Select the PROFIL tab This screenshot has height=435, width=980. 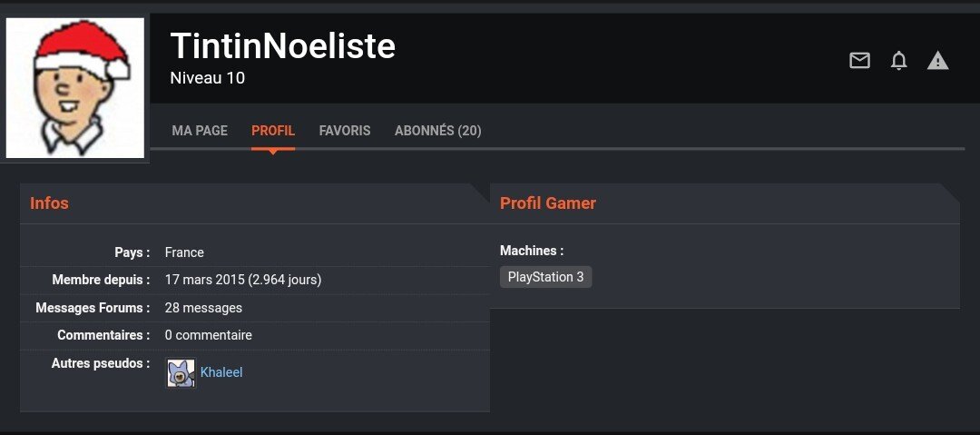tap(273, 131)
